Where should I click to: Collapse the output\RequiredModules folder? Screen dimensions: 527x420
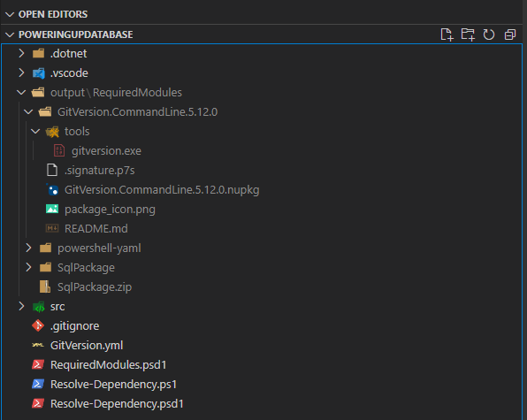click(21, 92)
